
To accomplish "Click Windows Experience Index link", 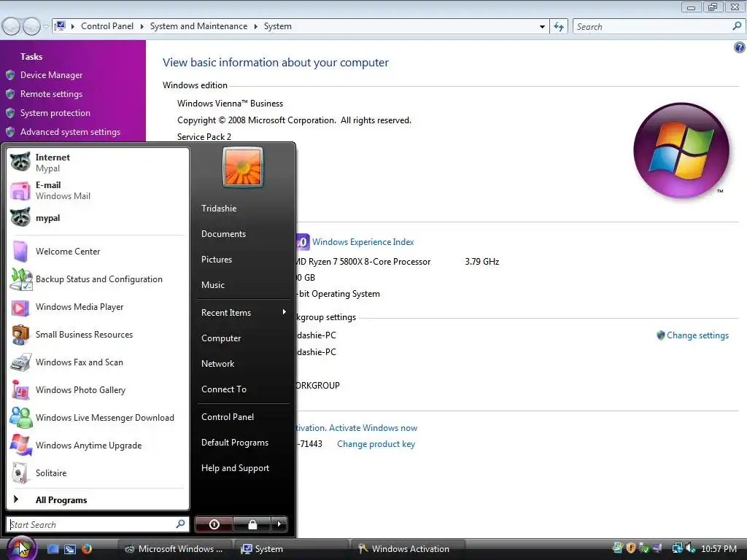I will click(363, 242).
